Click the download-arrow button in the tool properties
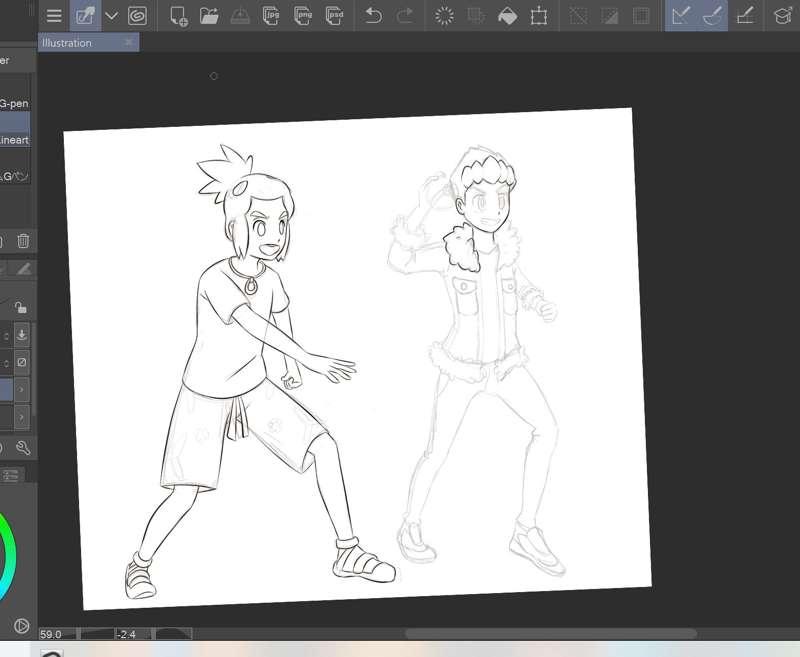Screen dimensions: 800x657 tap(22, 335)
